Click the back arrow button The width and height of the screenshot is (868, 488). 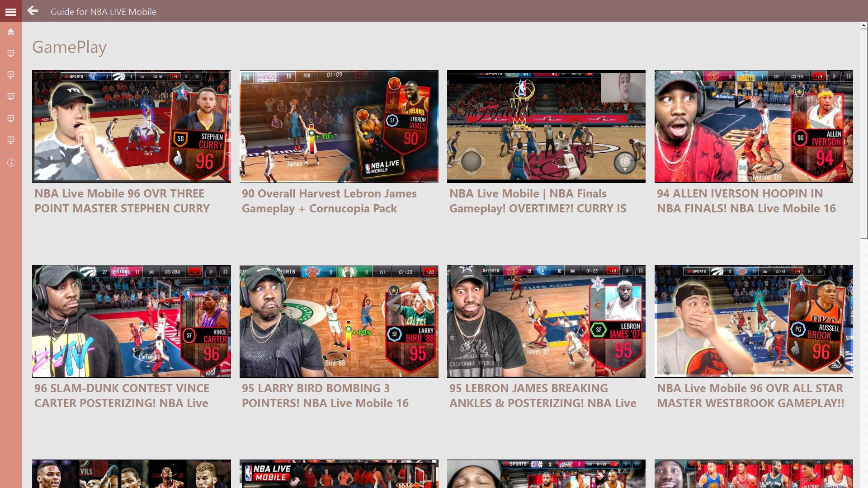33,11
